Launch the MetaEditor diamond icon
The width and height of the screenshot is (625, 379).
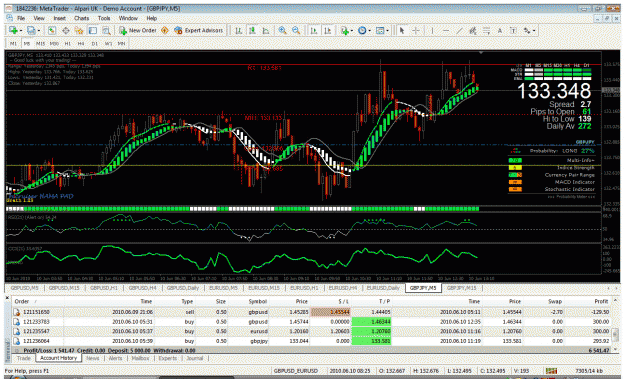pos(165,30)
